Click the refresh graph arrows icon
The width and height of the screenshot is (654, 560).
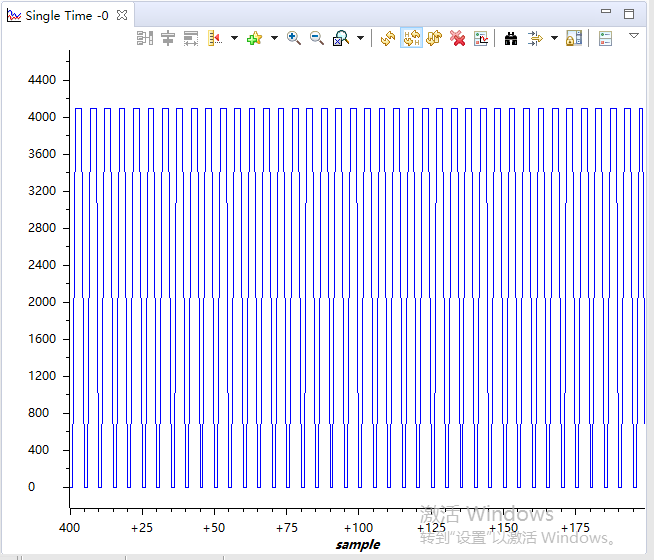pyautogui.click(x=388, y=38)
